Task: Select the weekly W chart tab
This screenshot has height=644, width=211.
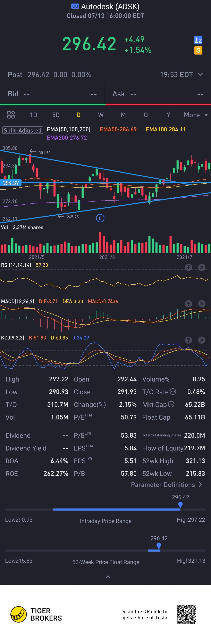Action: click(101, 115)
